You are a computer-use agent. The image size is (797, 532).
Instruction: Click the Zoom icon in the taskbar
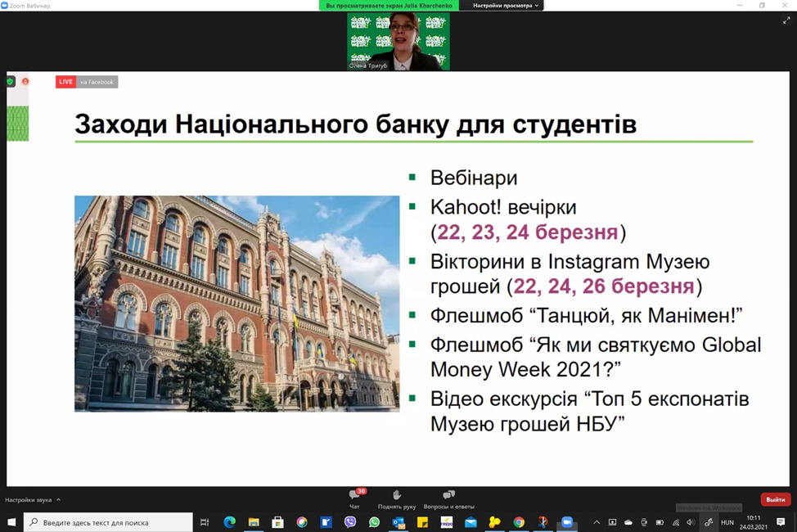click(566, 522)
